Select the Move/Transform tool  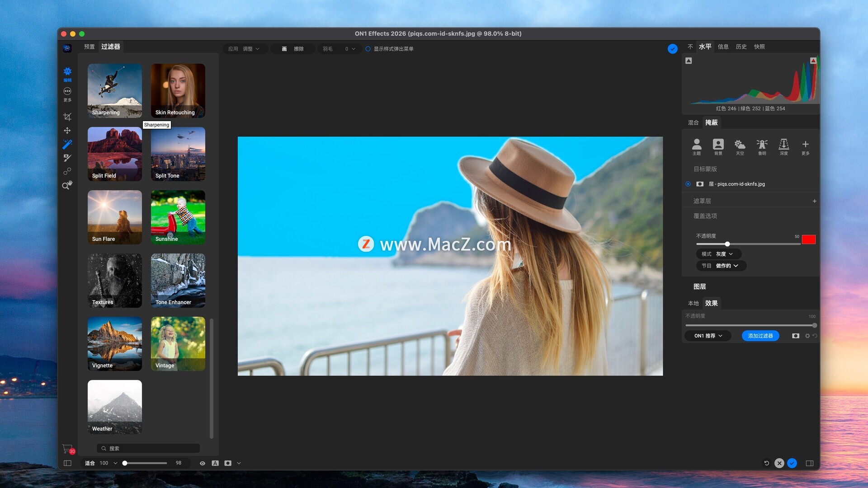(x=67, y=131)
